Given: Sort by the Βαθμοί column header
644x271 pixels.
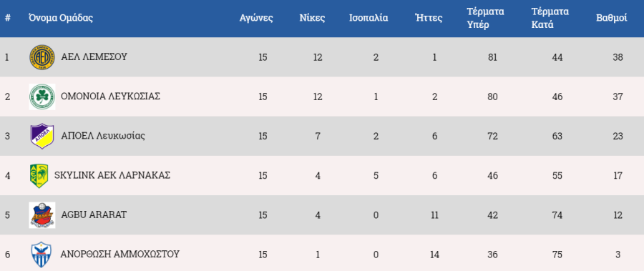Looking at the screenshot, I should (611, 18).
